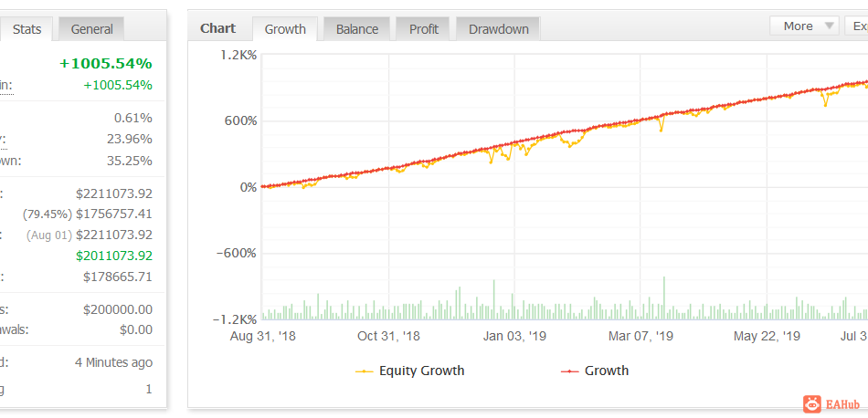Toggle Equity Growth series in legend
The width and height of the screenshot is (868, 418).
pos(409,371)
